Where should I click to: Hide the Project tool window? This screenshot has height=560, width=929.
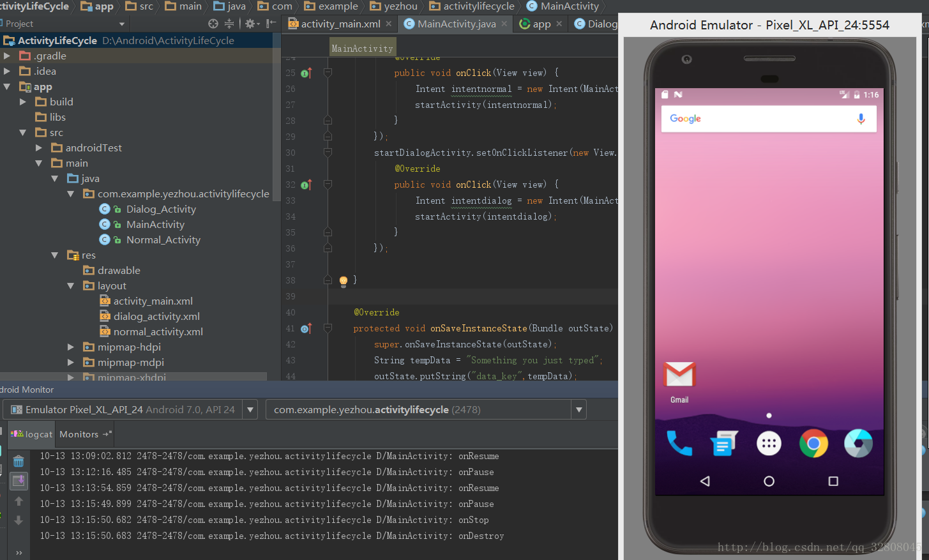(271, 24)
